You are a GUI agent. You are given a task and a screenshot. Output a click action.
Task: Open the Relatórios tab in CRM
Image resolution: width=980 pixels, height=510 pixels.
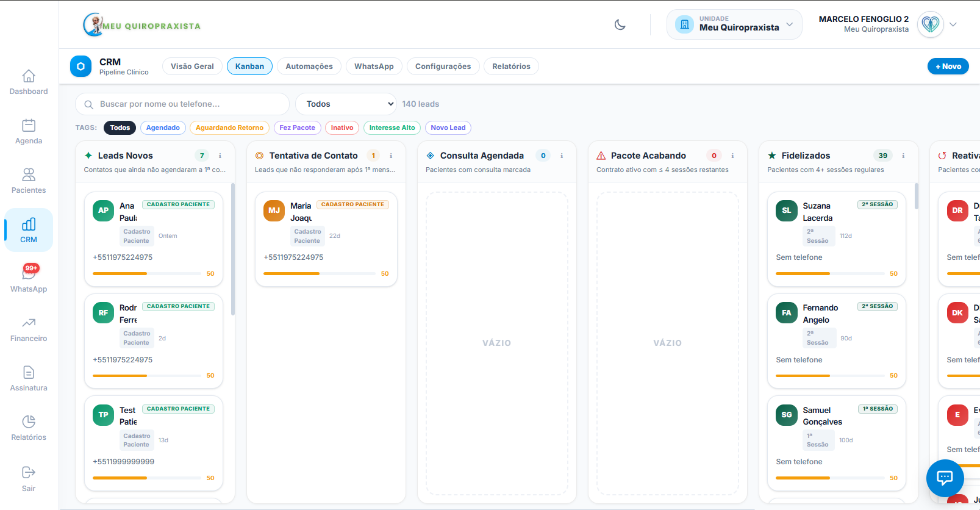511,66
